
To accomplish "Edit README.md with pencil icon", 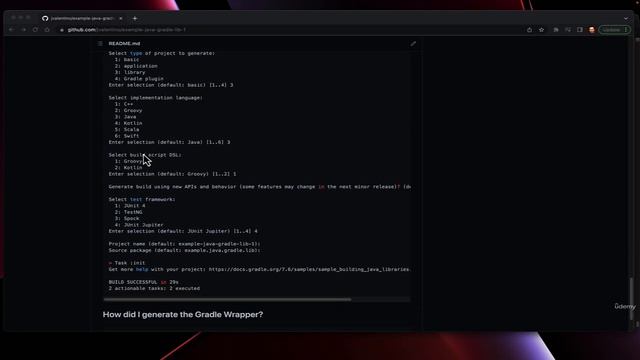I will click(413, 43).
